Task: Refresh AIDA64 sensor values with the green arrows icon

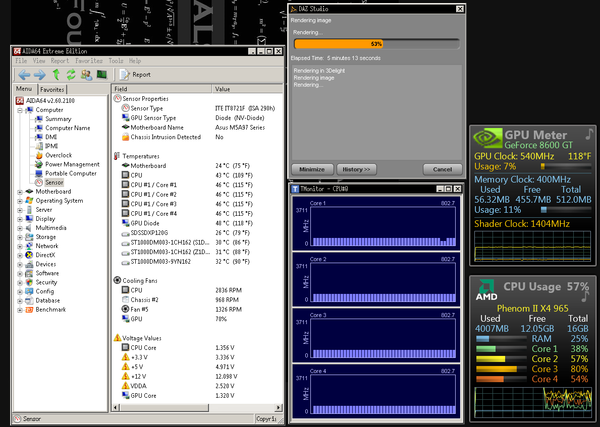Action: click(71, 74)
